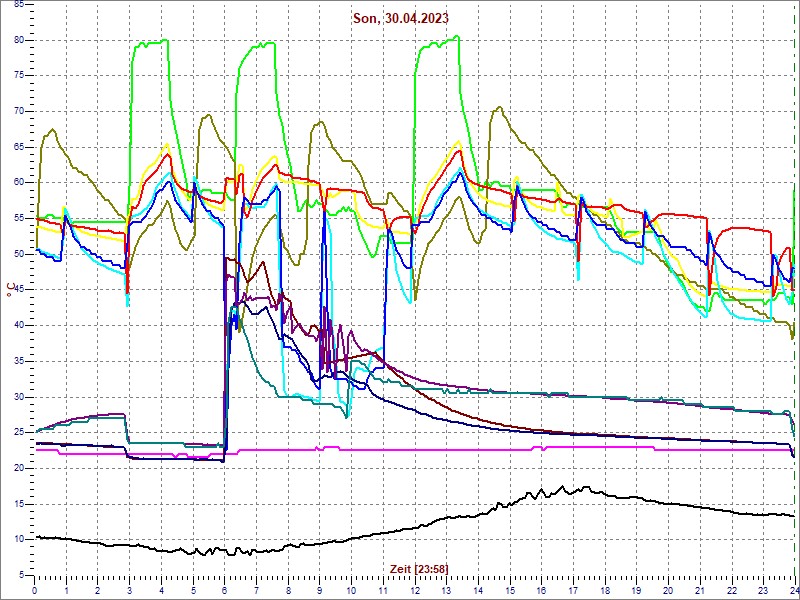Select the 85 value atop the temperature axis
Image resolution: width=800 pixels, height=600 pixels.
(17, 5)
